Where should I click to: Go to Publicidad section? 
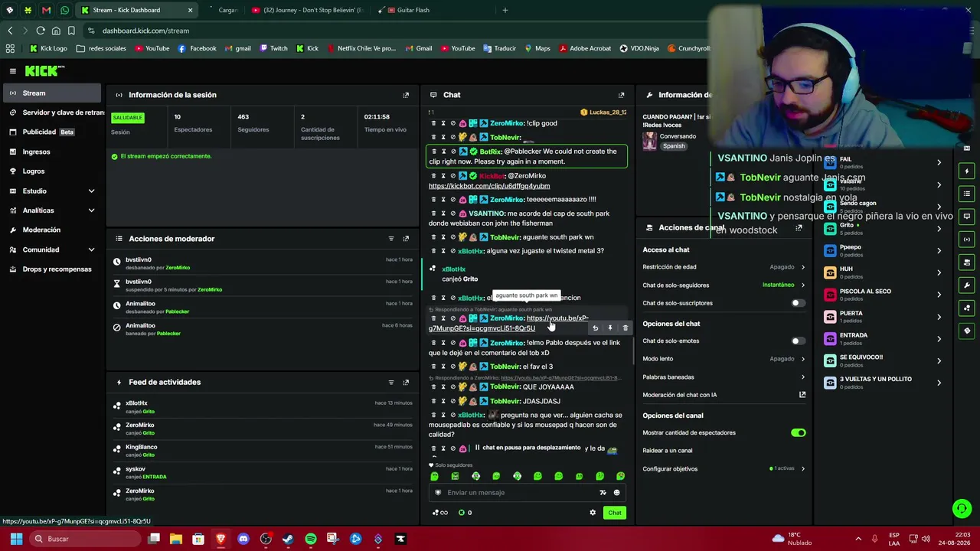[x=52, y=132]
